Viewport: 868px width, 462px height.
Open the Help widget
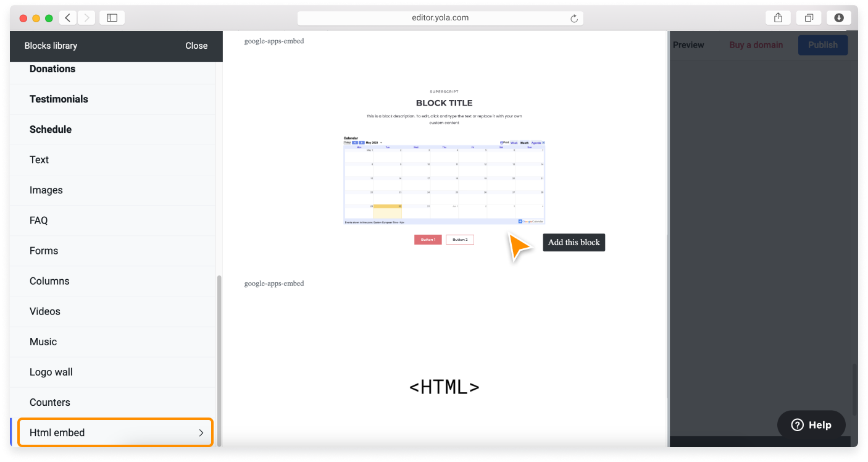click(811, 424)
